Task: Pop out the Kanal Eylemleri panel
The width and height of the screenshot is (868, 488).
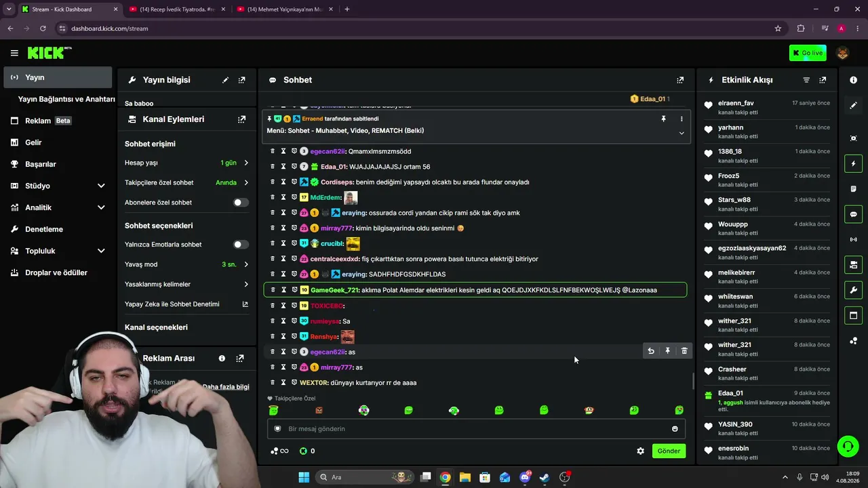Action: [241, 119]
